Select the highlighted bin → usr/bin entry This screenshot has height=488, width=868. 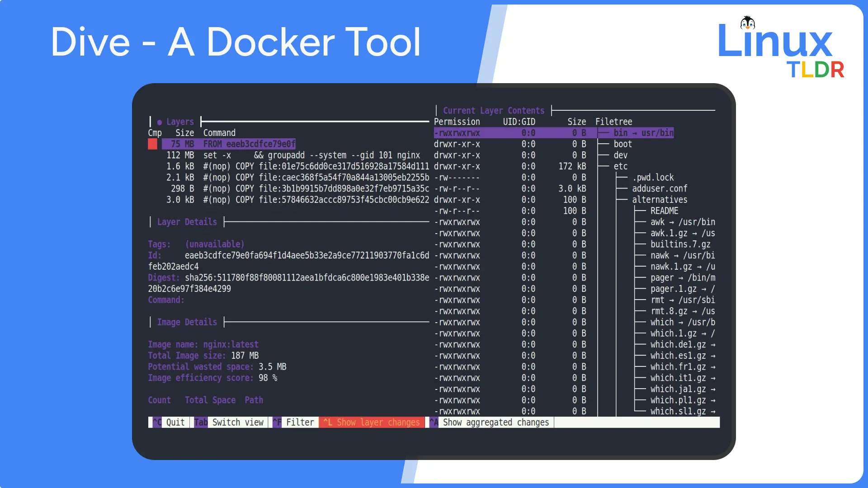tap(643, 133)
